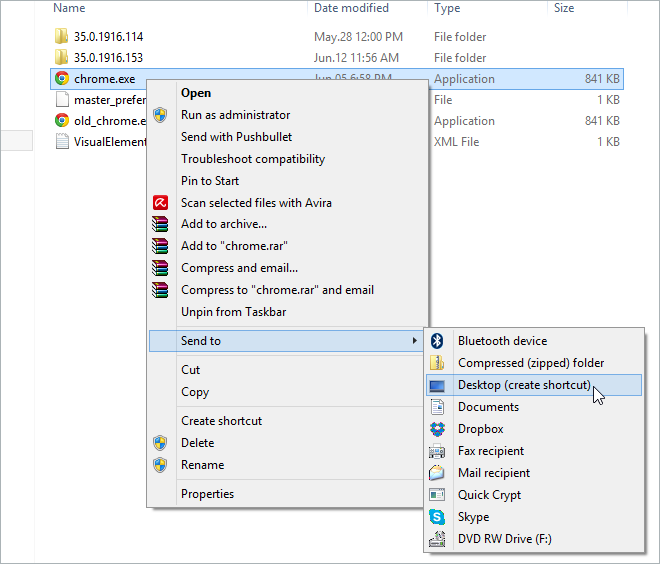The width and height of the screenshot is (660, 564).
Task: Click the master_preferences blank file icon
Action: 62,100
